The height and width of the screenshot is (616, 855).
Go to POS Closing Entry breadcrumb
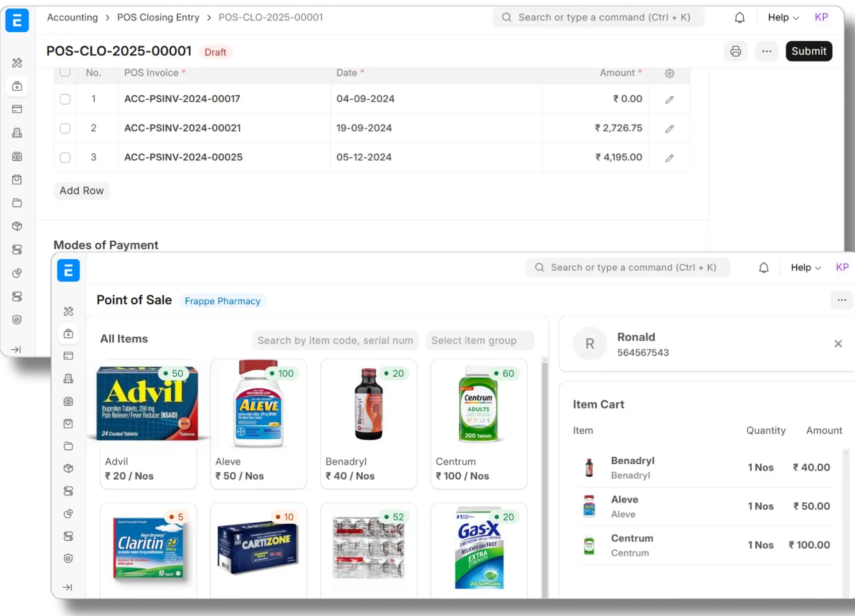158,17
